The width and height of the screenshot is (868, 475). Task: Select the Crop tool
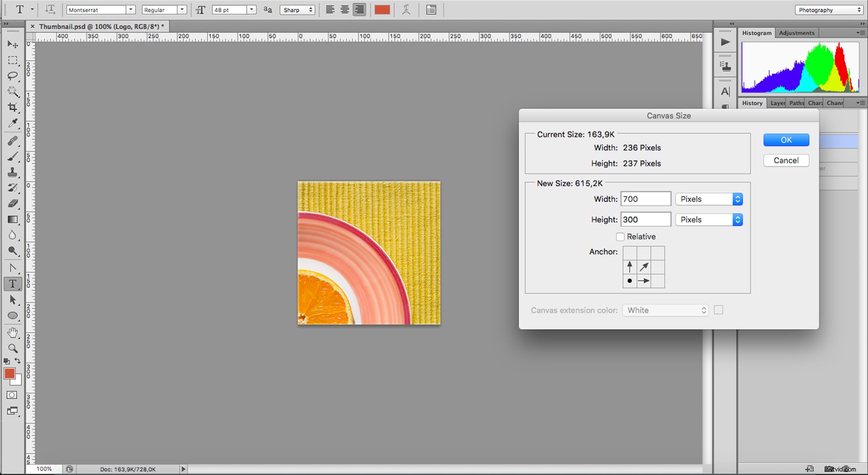tap(13, 107)
